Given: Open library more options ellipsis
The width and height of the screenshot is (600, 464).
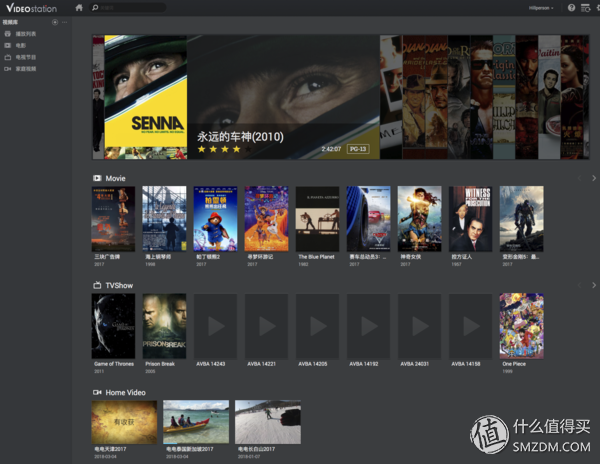Looking at the screenshot, I should point(64,22).
